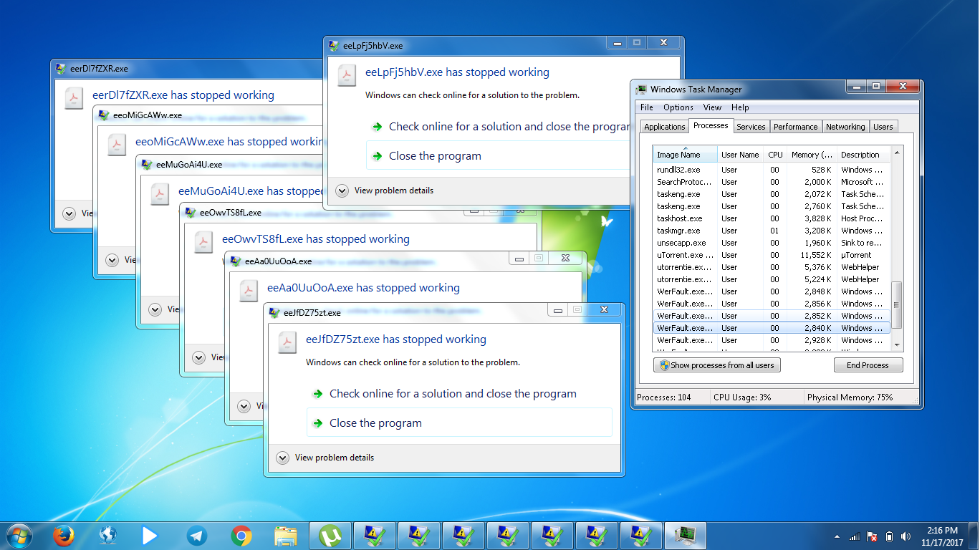
Task: Open the View menu in Task Manager
Action: [712, 107]
